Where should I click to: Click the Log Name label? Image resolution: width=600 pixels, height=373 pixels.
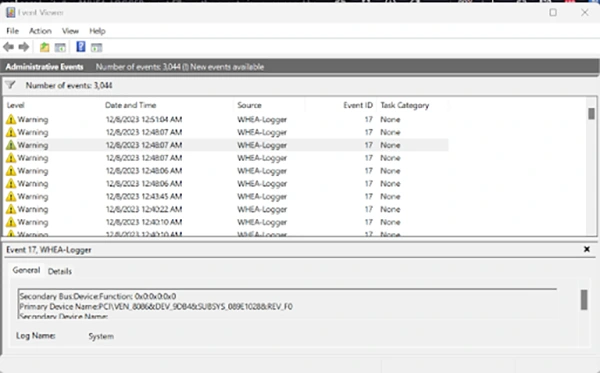[36, 336]
